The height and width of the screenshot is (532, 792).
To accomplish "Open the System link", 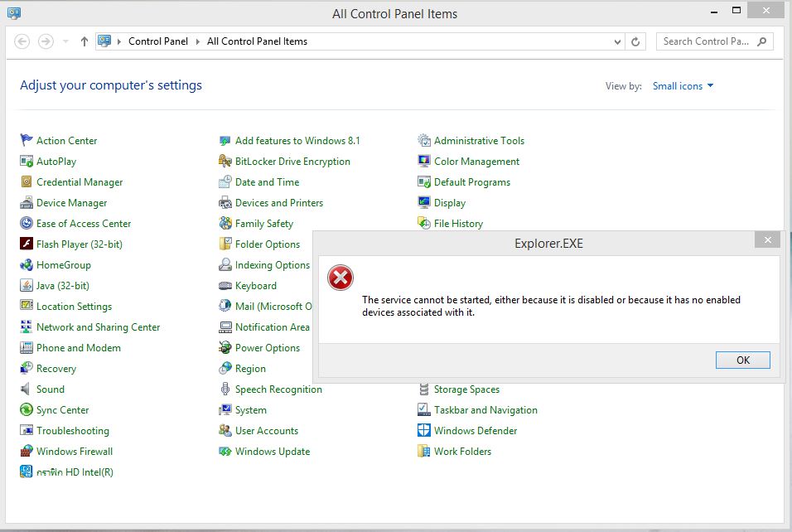I will coord(250,409).
